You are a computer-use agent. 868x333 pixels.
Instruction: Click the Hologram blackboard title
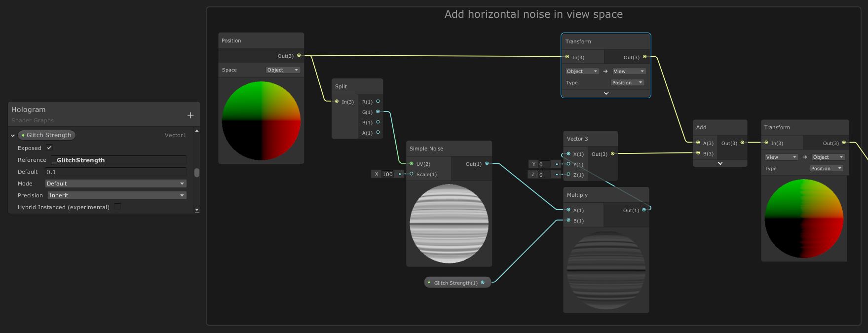[29, 110]
